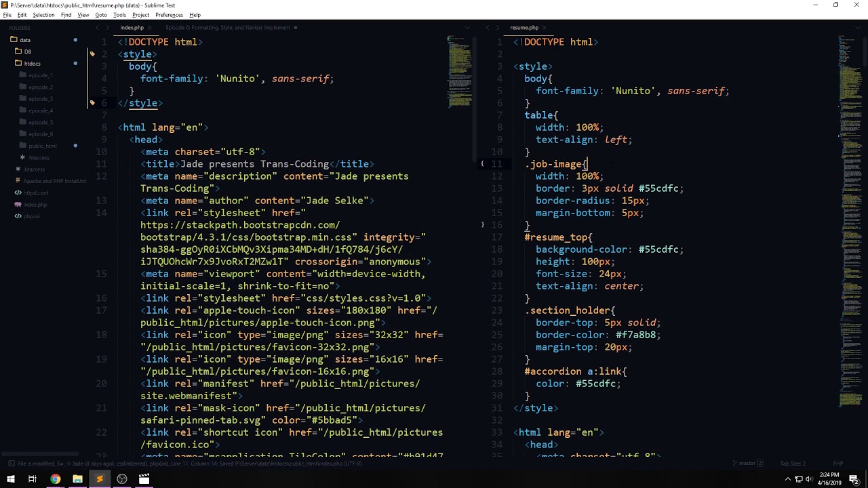Switch to the Episode 6 Formatting tab
The width and height of the screenshot is (868, 488).
pyautogui.click(x=228, y=28)
